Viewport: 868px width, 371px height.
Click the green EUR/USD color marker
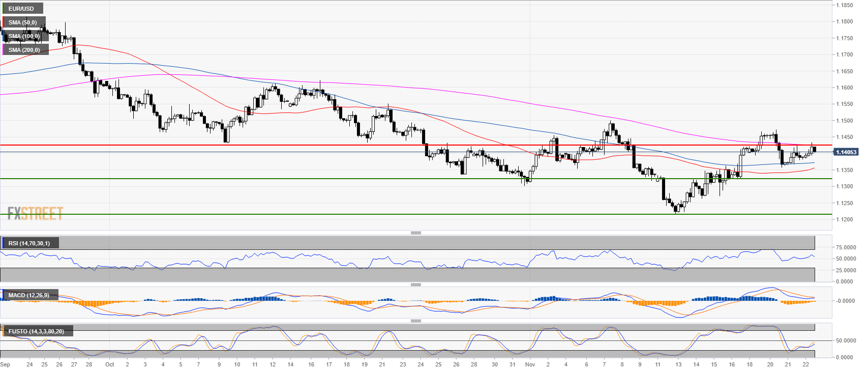tap(3, 9)
